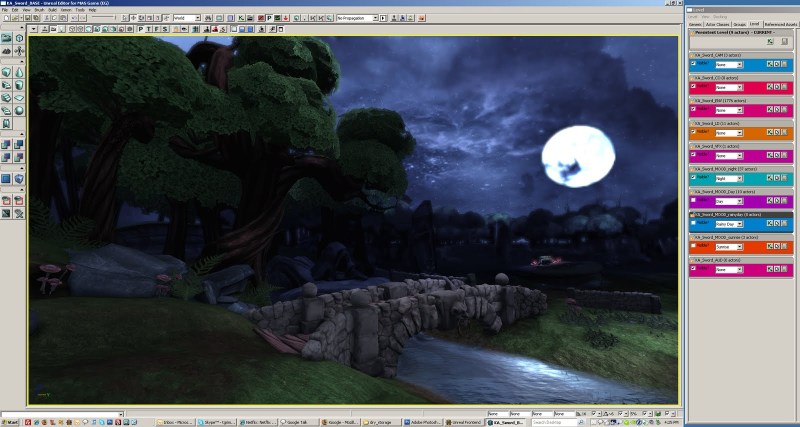800x427 pixels.
Task: Click the red down-arrow toolbar icon
Action: click(x=286, y=18)
